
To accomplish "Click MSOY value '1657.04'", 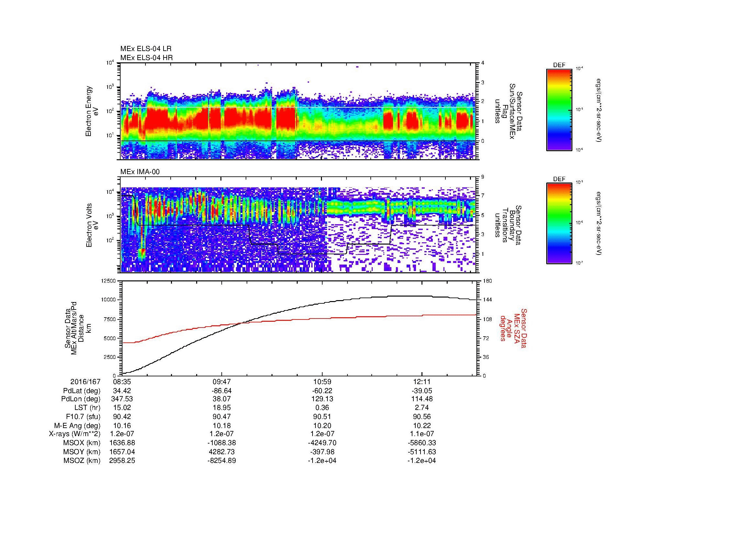I will [x=122, y=452].
